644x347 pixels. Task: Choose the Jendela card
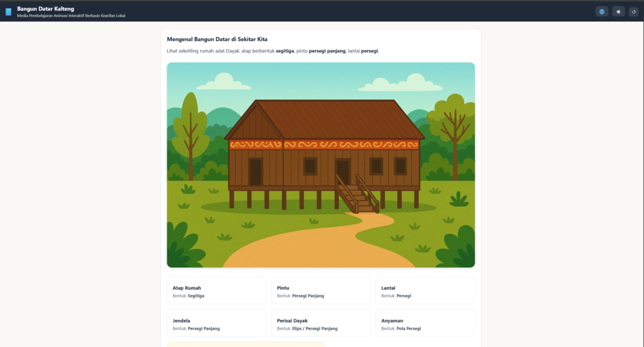(x=216, y=323)
